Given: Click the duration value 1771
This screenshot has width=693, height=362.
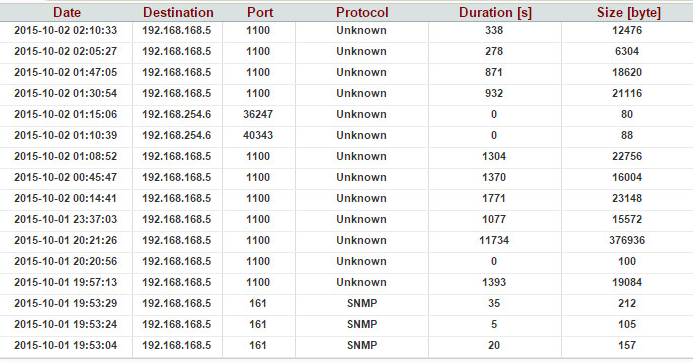Looking at the screenshot, I should [x=494, y=198].
